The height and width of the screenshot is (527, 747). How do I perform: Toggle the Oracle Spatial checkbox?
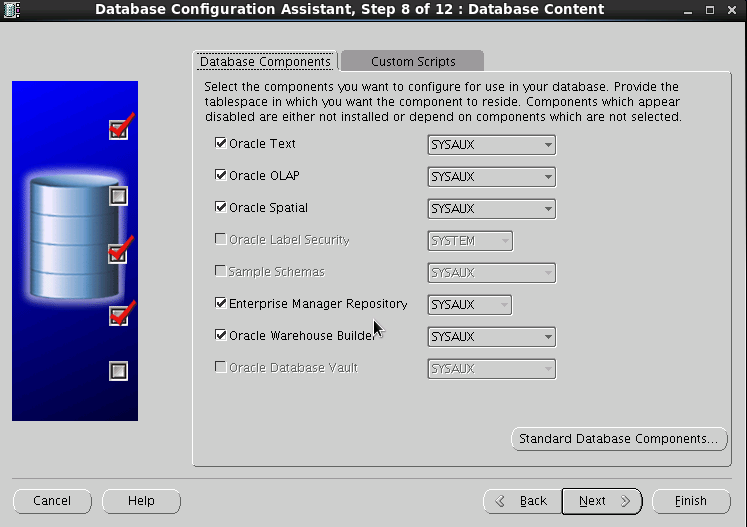coord(221,207)
